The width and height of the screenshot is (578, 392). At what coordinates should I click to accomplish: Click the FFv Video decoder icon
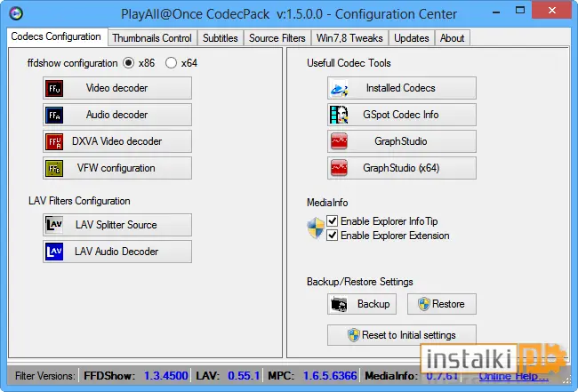click(54, 88)
